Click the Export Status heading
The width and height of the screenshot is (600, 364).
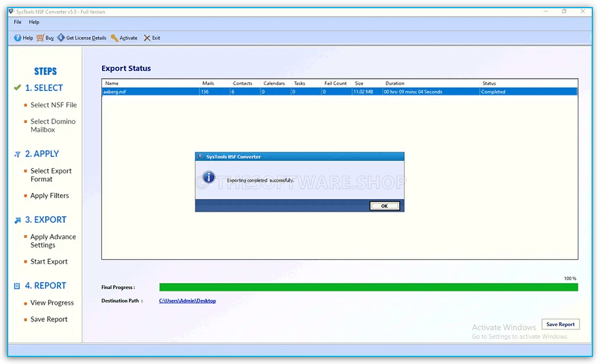pos(126,69)
